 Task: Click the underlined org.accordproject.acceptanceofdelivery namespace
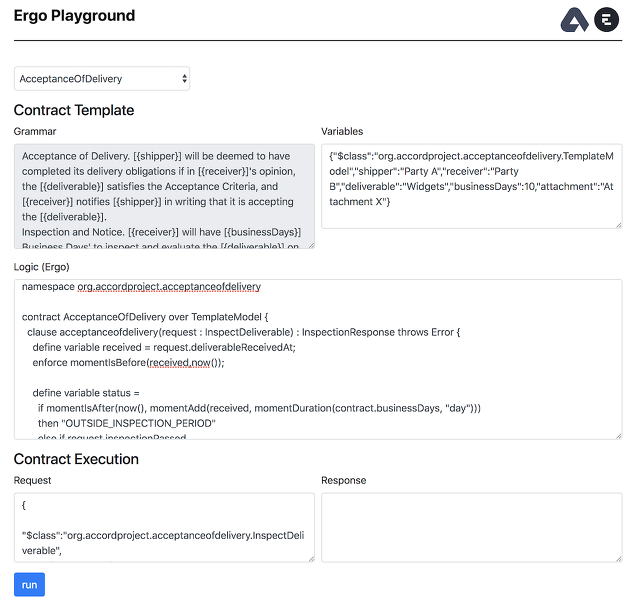point(169,287)
